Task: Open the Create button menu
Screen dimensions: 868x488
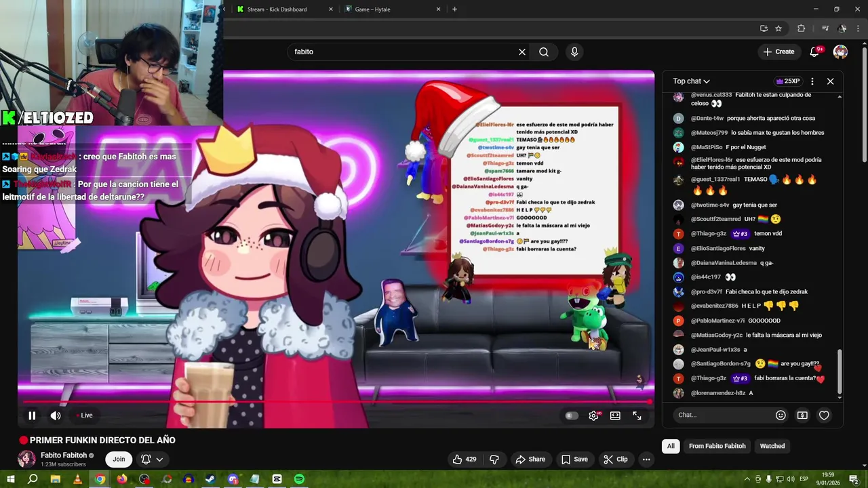Action: (x=778, y=52)
